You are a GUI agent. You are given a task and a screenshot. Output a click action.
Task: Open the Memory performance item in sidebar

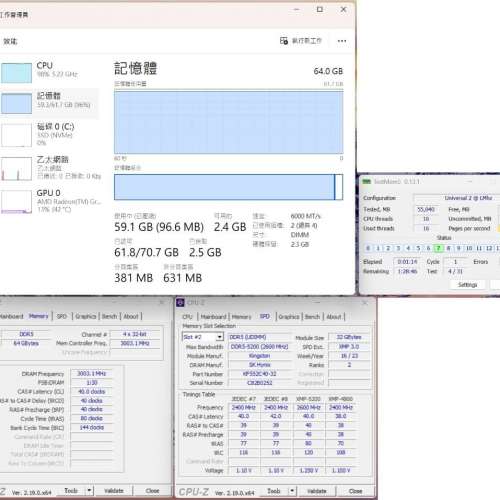pos(50,103)
